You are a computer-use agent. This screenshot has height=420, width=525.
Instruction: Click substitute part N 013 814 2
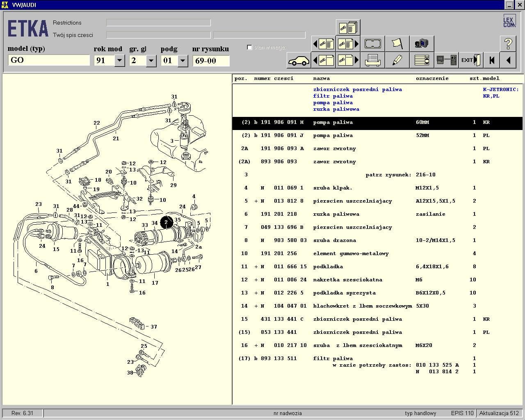pyautogui.click(x=437, y=372)
